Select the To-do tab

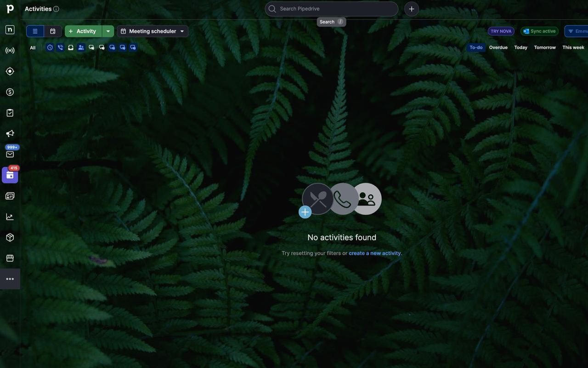(x=476, y=47)
